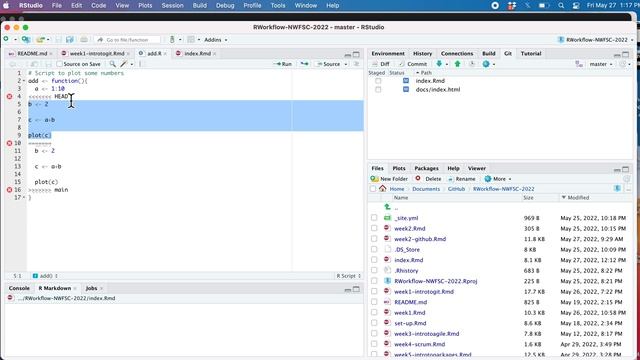Close the add.R editor tab
Screen dimensions: 640x360
coord(165,53)
